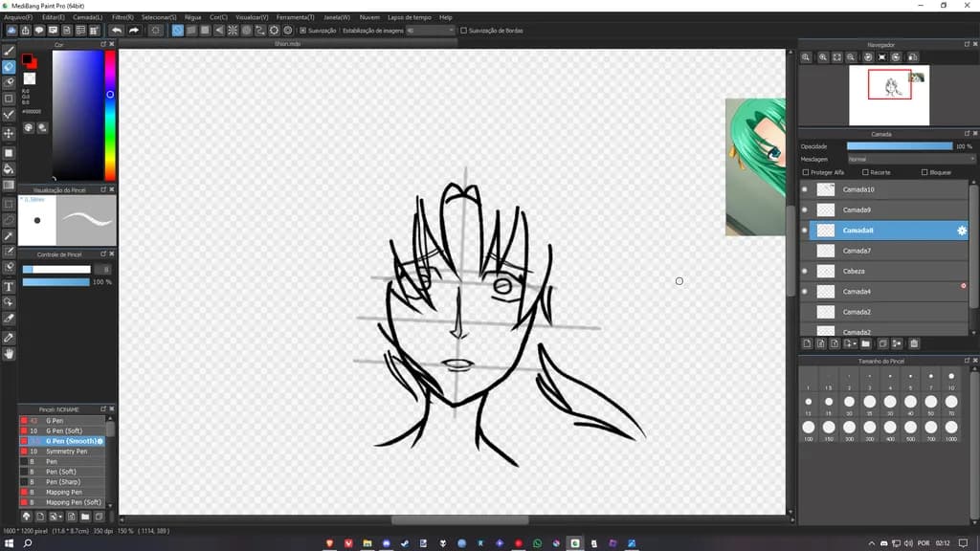Toggle the Suavização checkbox
980x551 pixels.
[303, 30]
